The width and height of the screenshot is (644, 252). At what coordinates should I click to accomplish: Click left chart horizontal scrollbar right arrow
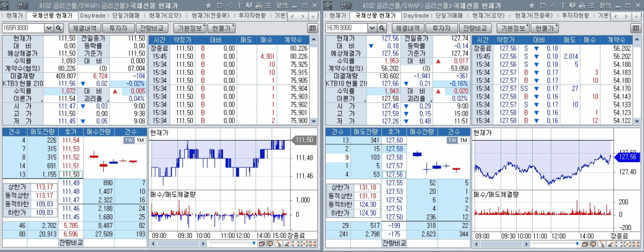click(204, 244)
